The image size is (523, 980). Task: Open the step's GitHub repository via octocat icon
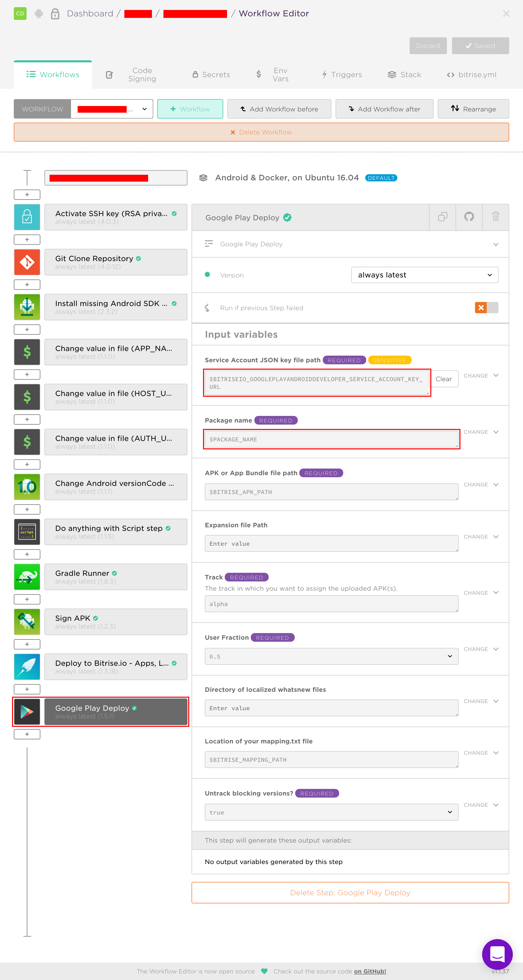(469, 217)
